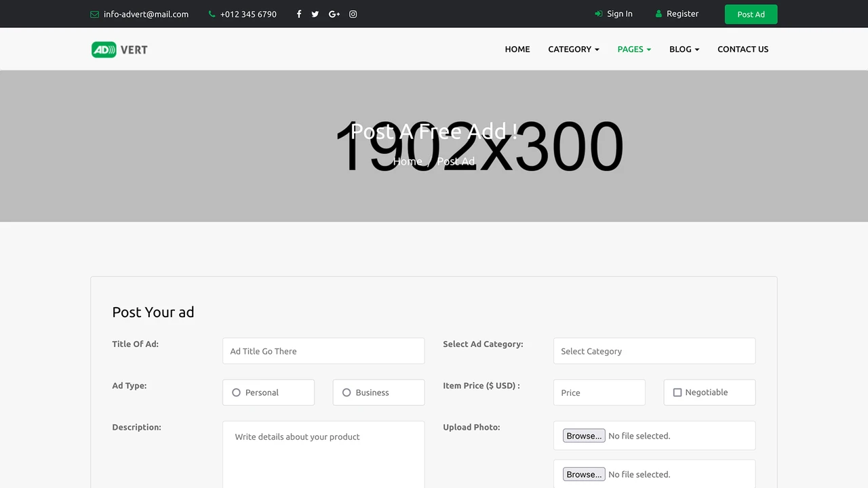Open the Facebook social icon
This screenshot has width=868, height=488.
299,14
